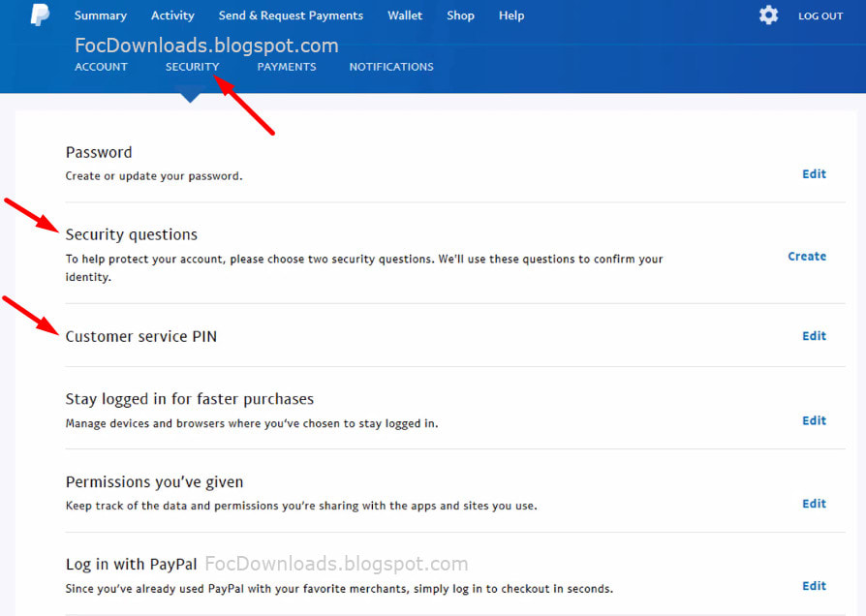The image size is (866, 616).
Task: Click 'Create or update your password.' text
Action: click(x=154, y=176)
